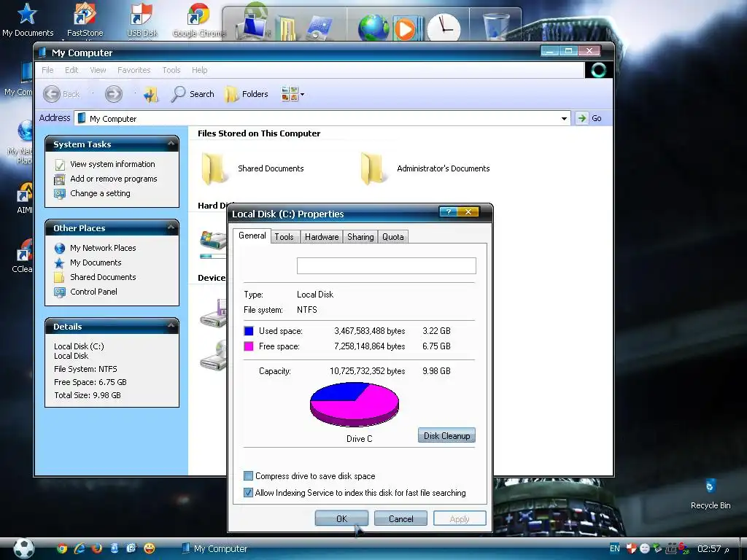Open the Favorites menu
This screenshot has width=747, height=560.
(x=134, y=70)
